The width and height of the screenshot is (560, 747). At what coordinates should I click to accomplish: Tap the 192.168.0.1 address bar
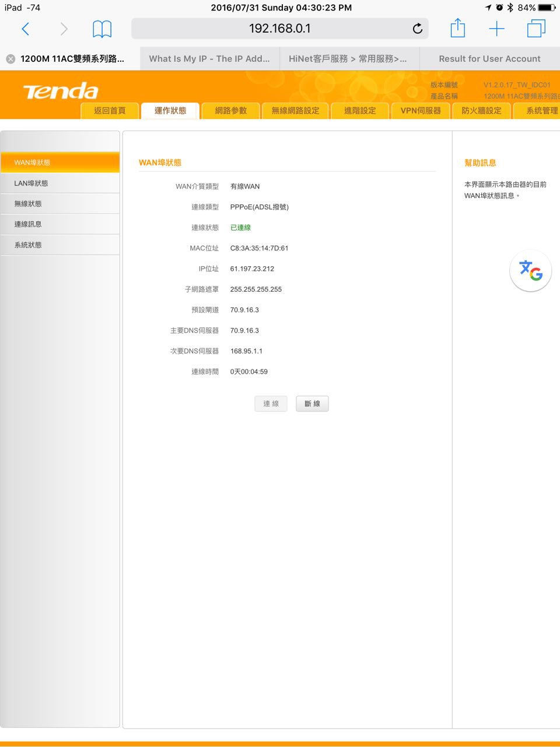(x=280, y=29)
